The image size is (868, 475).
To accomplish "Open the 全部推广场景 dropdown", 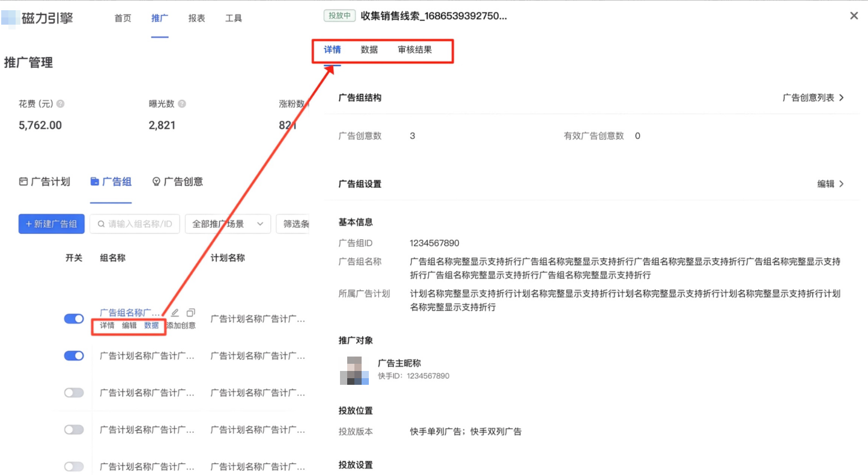I will point(228,224).
